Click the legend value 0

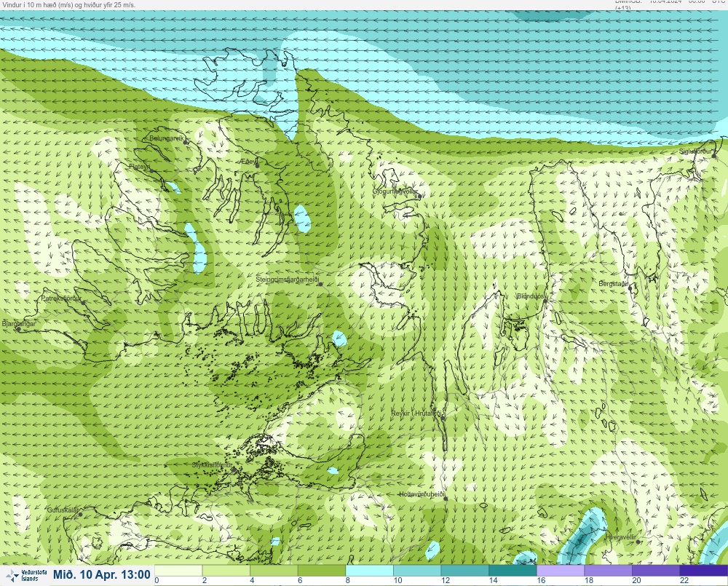tap(157, 580)
